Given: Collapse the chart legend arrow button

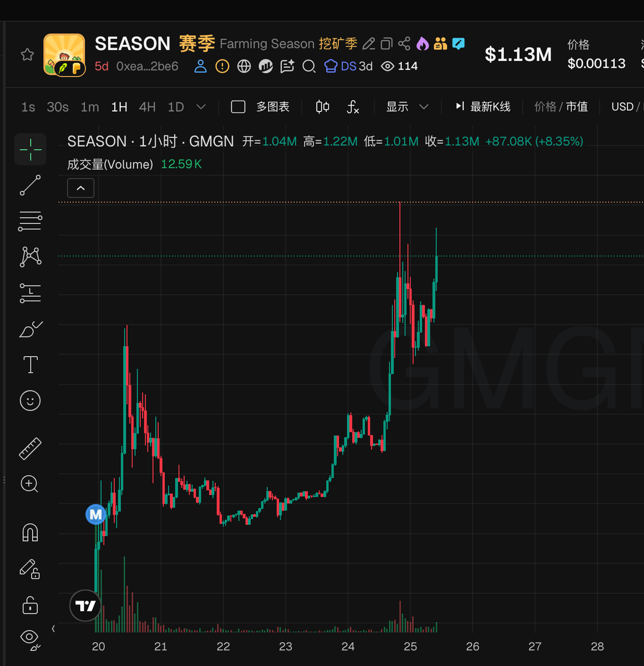Looking at the screenshot, I should pyautogui.click(x=80, y=188).
